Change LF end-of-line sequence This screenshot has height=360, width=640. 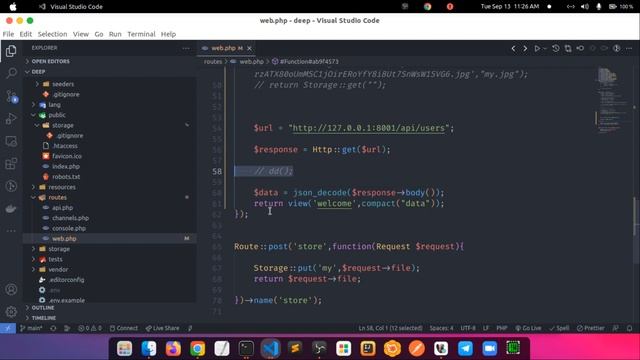(x=486, y=328)
